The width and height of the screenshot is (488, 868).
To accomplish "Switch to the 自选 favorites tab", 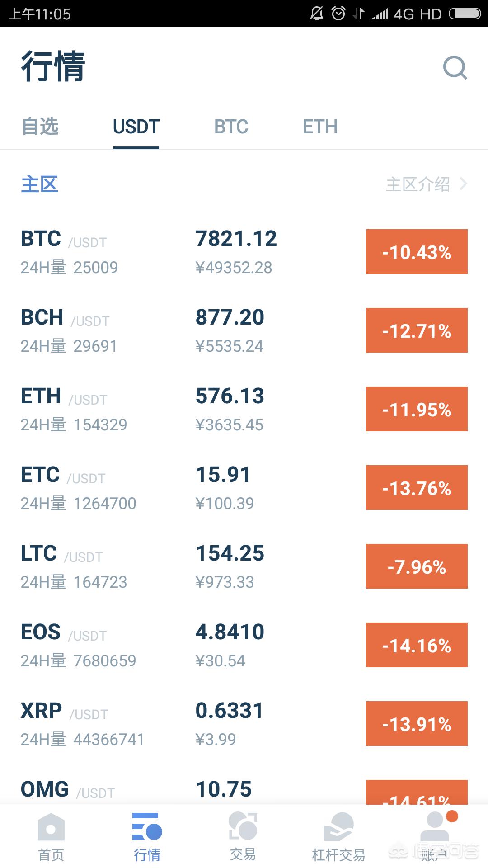I will click(x=41, y=127).
